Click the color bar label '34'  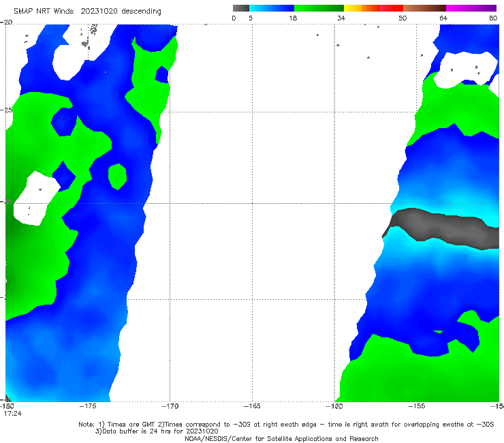[341, 18]
